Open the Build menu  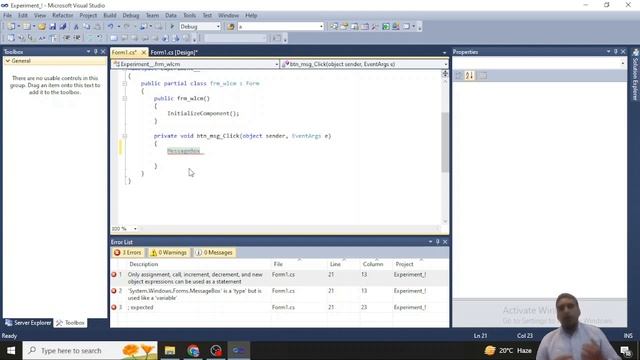pyautogui.click(x=110, y=16)
